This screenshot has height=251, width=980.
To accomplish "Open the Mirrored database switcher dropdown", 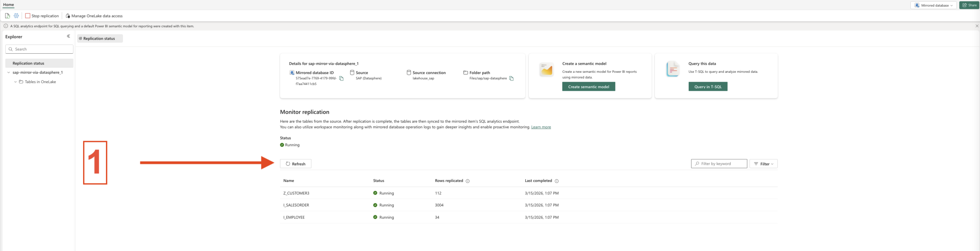I will [x=933, y=5].
